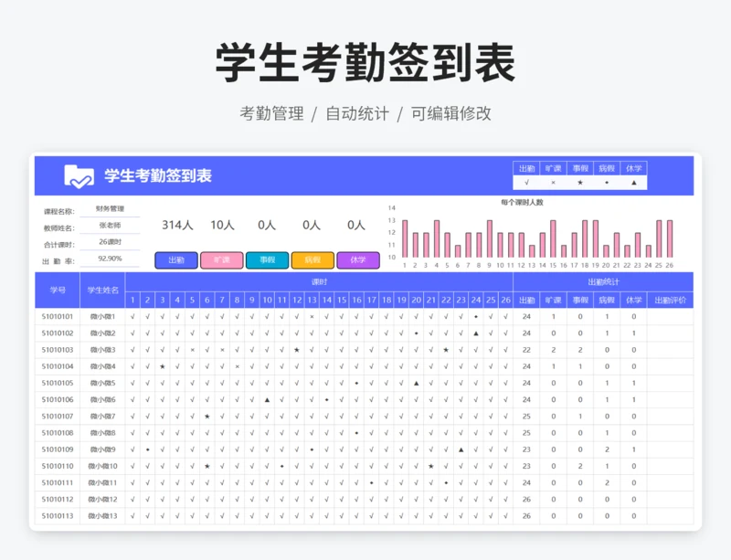Select the ● mark in row 51010101
The width and height of the screenshot is (731, 560).
click(476, 317)
